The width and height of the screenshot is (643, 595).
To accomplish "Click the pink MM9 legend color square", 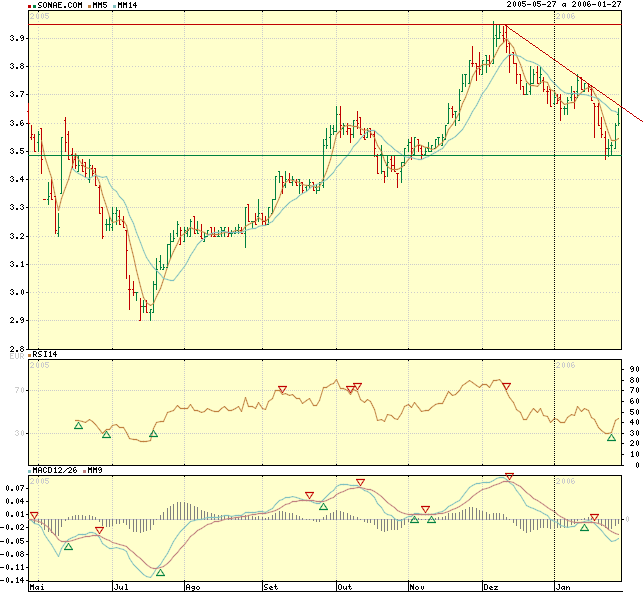I will tap(84, 471).
